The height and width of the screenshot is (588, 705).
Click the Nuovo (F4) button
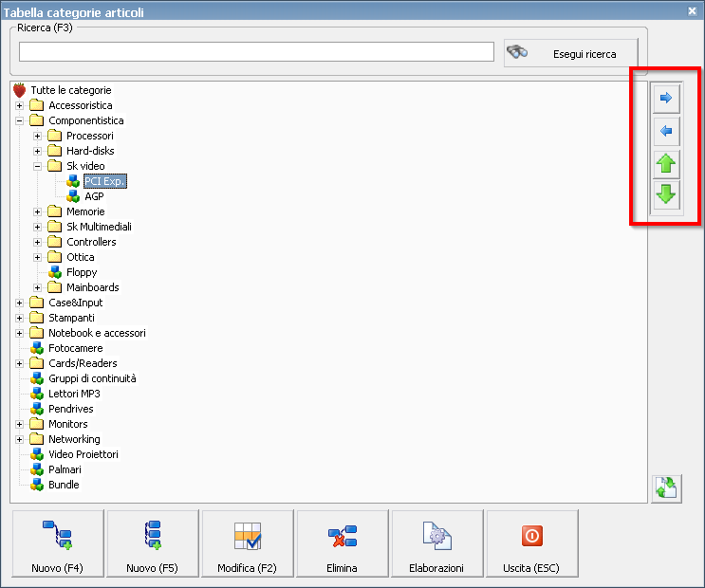click(58, 543)
